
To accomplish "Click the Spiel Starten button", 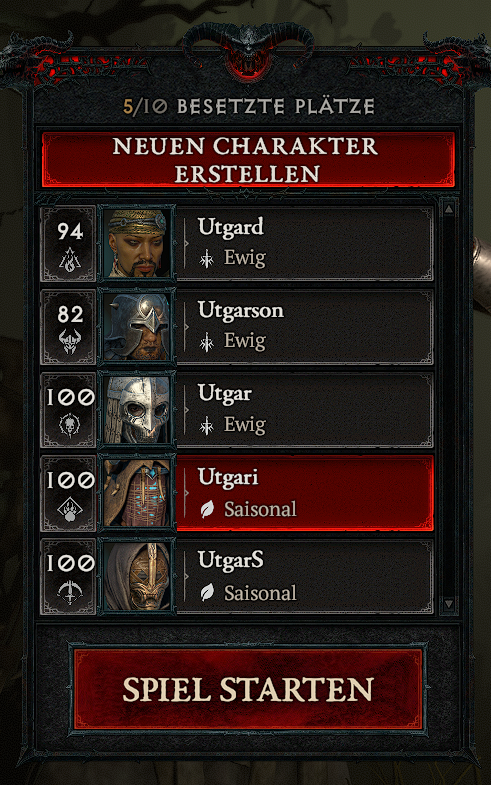I will [x=248, y=689].
